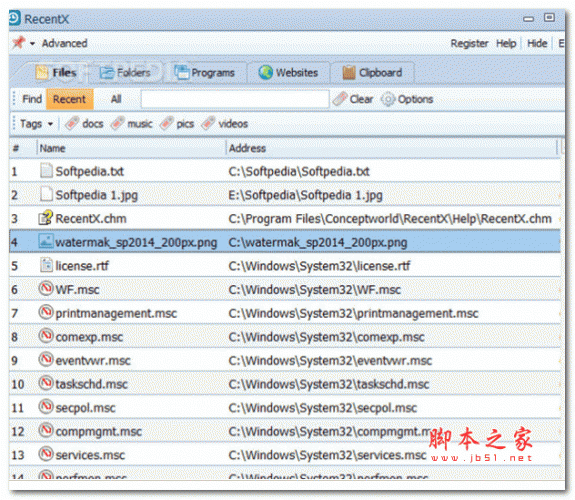Click the Clear eraser icon

[x=340, y=99]
